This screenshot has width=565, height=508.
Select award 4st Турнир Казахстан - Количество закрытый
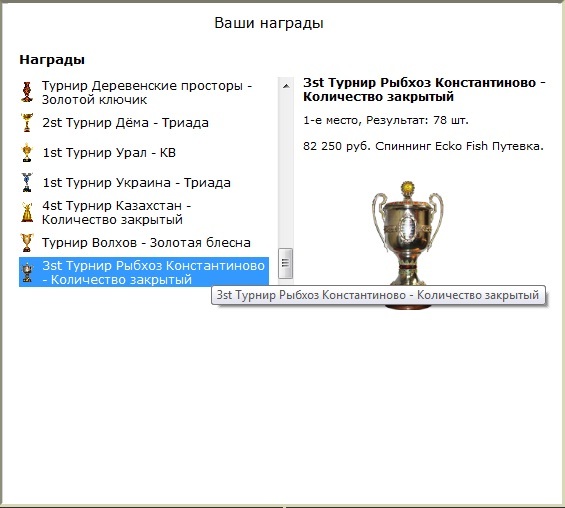click(144, 212)
